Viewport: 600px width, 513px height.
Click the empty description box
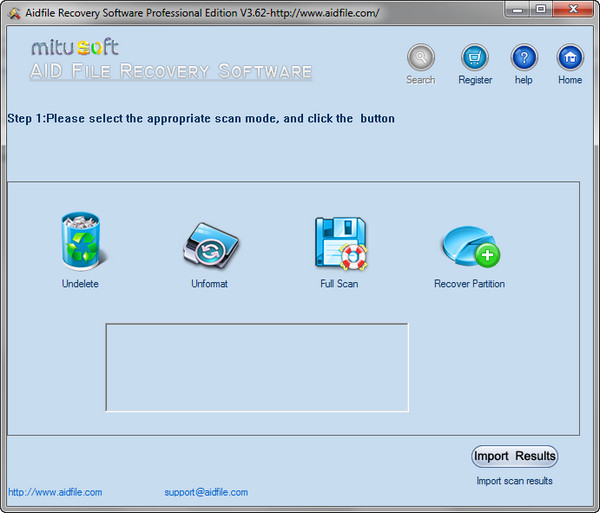257,368
